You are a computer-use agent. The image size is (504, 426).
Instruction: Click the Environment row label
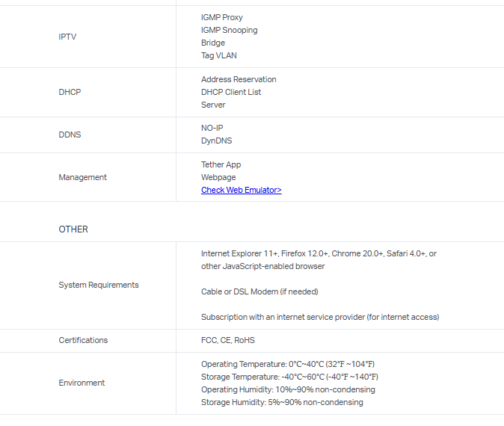point(82,383)
